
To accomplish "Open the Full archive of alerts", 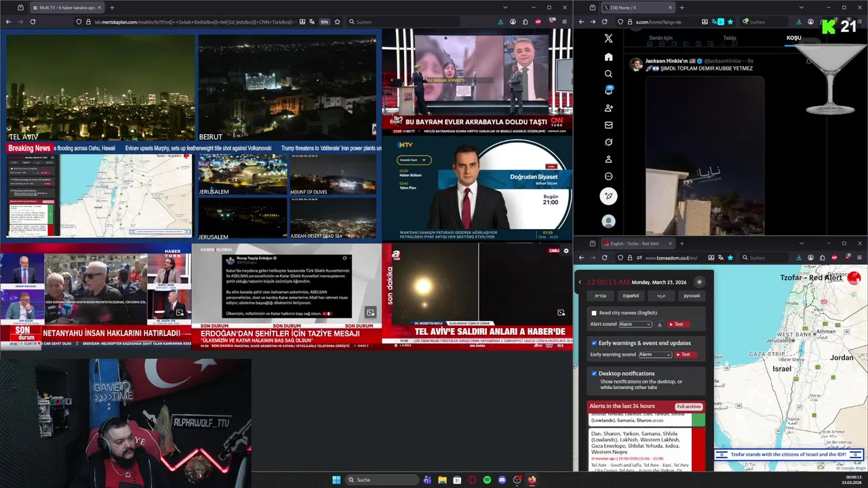I will (x=688, y=407).
